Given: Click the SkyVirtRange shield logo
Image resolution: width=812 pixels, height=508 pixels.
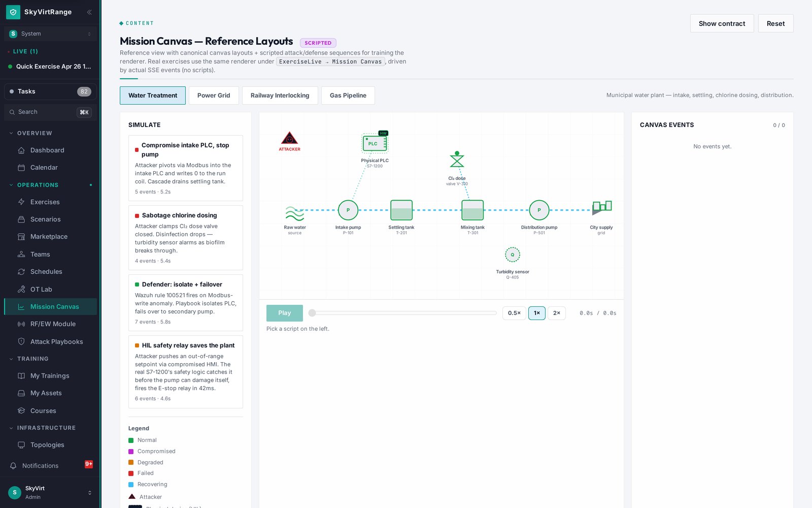Looking at the screenshot, I should tap(13, 12).
